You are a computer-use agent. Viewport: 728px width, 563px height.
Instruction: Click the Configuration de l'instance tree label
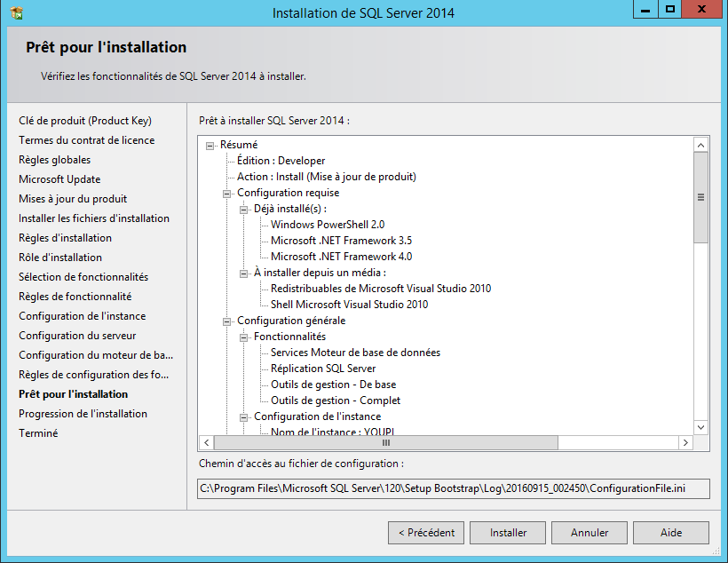tap(317, 416)
